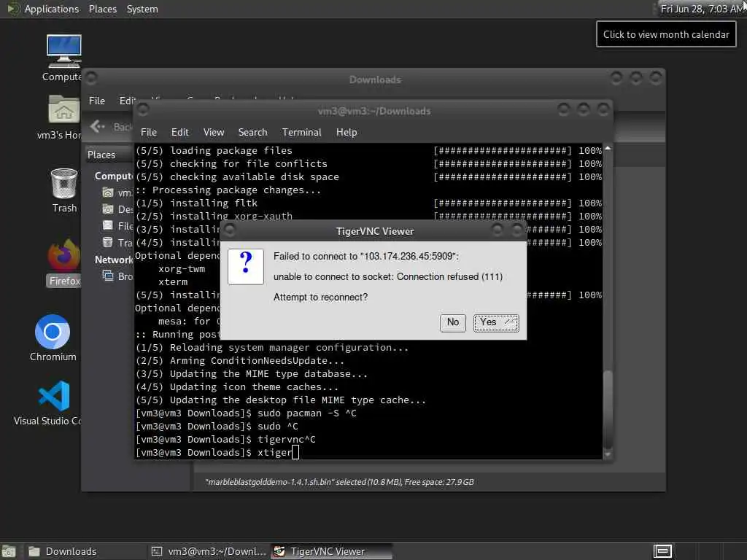Open File menu of Downloads file manager
Viewport: 747px width, 560px height.
[97, 101]
